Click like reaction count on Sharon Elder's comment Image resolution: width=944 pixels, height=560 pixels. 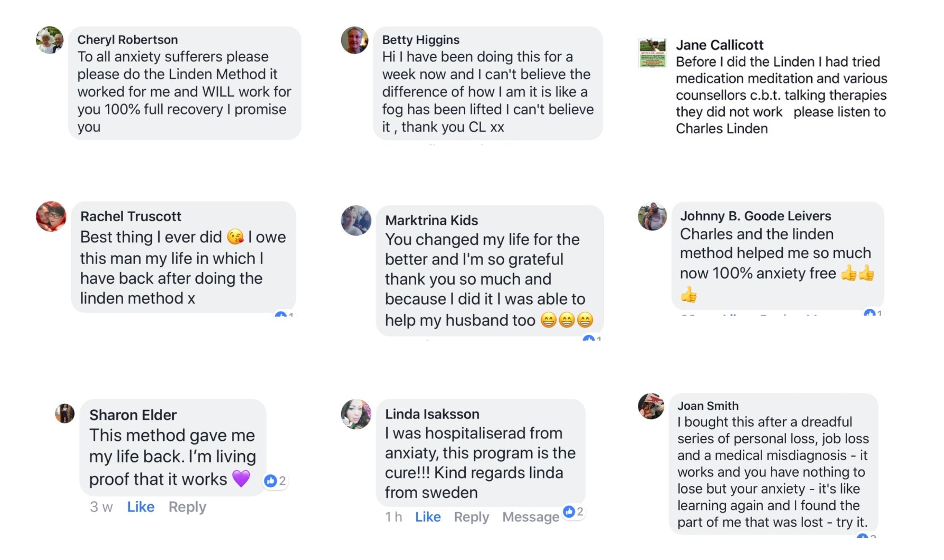click(275, 481)
